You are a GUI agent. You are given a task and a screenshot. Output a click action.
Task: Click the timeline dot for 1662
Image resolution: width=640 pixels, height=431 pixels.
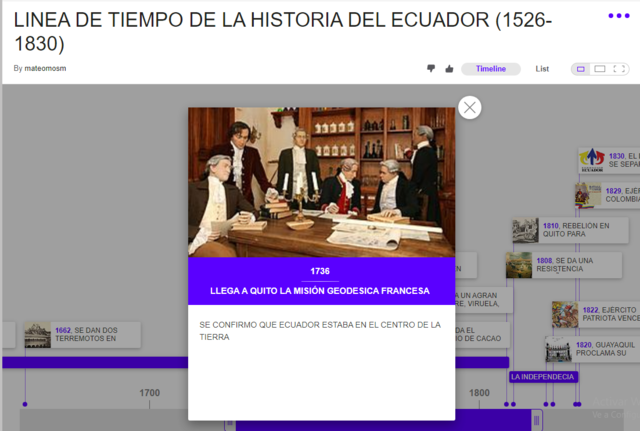tap(25, 404)
